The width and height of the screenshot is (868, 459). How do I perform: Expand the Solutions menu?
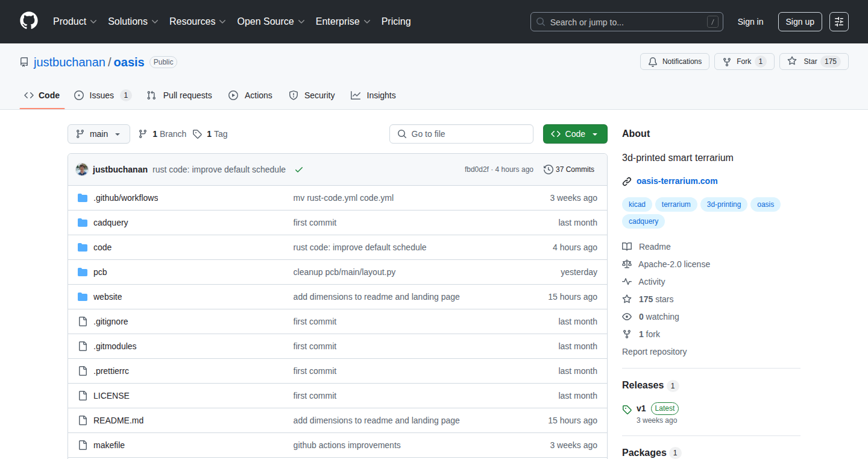133,21
